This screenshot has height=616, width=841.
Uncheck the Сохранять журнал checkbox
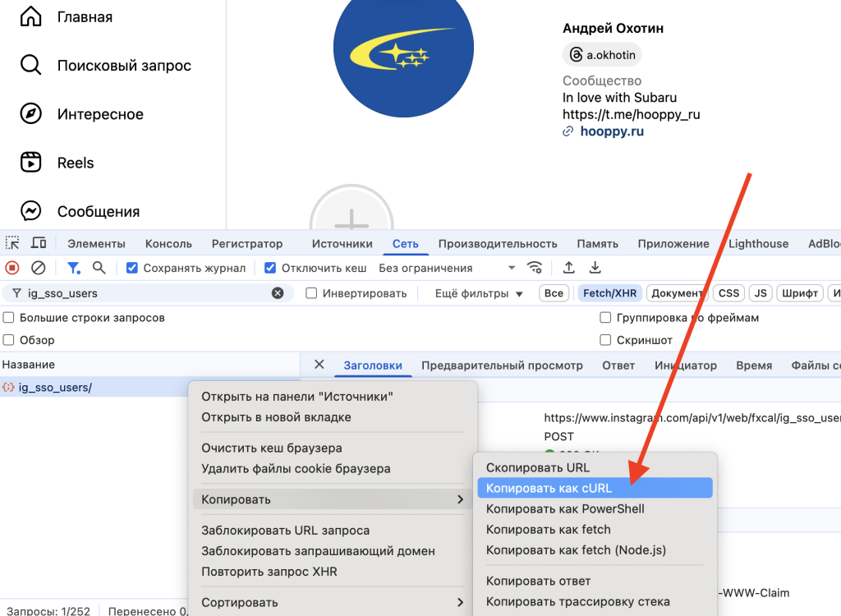[x=132, y=268]
